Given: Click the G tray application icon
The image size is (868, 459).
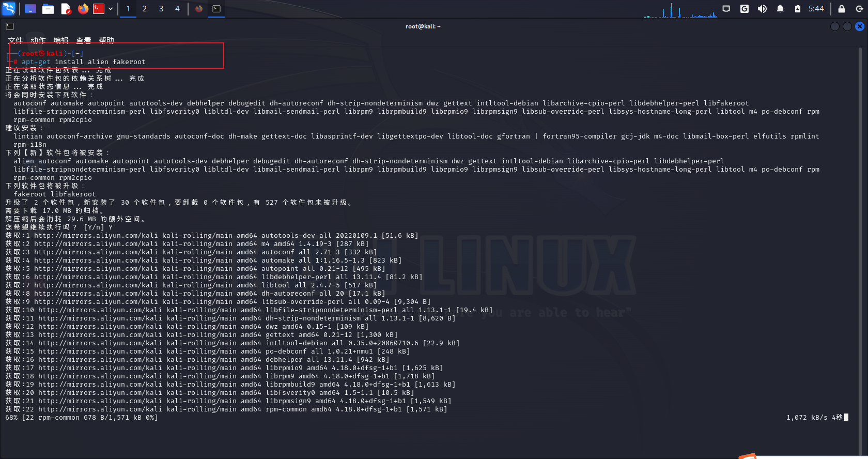Looking at the screenshot, I should click(745, 9).
